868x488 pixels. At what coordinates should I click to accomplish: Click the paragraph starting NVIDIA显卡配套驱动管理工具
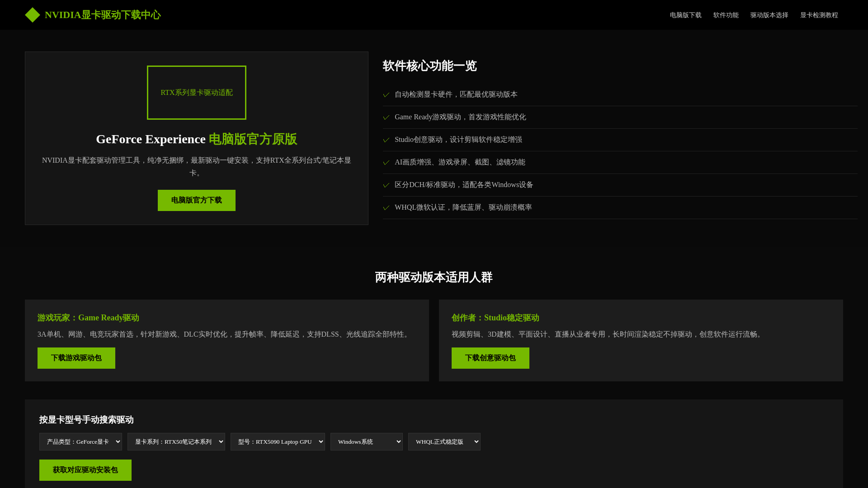(197, 167)
